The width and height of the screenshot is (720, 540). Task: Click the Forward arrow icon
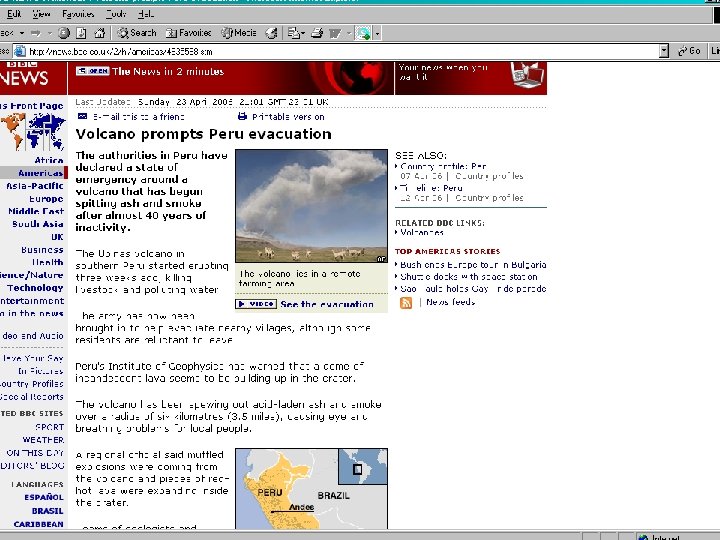point(35,33)
